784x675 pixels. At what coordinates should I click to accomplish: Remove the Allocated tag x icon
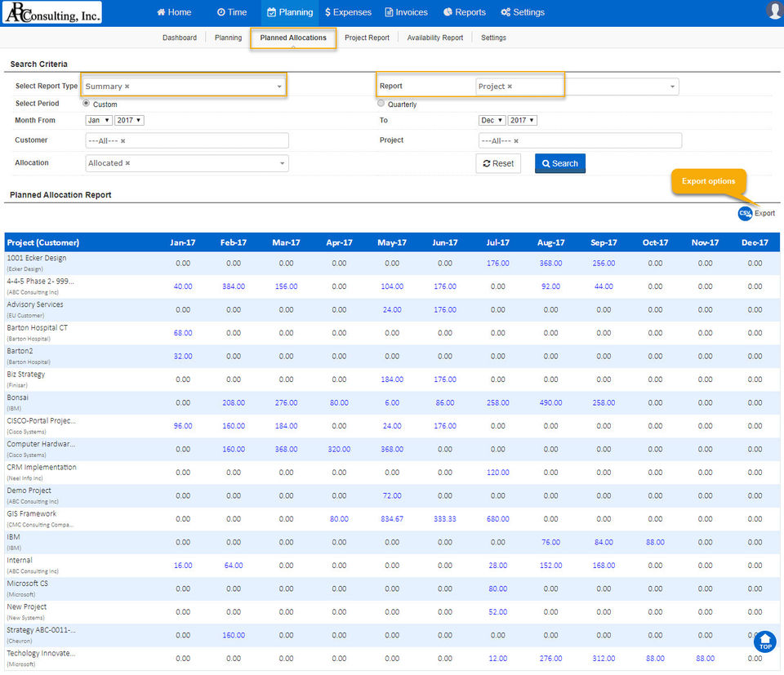tap(127, 163)
